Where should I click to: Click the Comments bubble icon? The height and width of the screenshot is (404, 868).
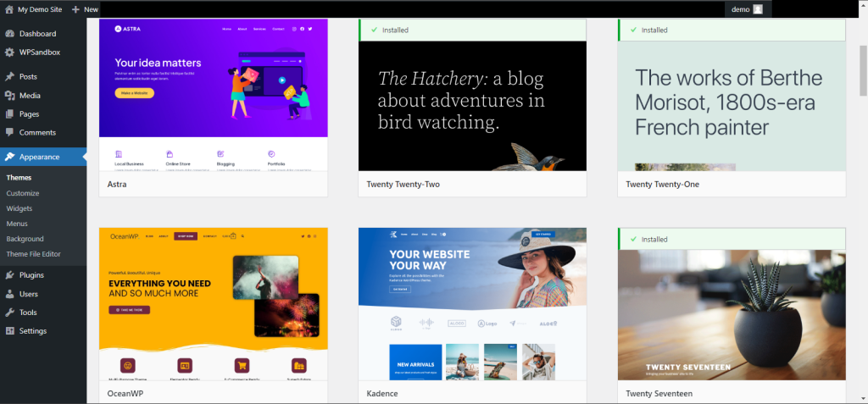9,133
